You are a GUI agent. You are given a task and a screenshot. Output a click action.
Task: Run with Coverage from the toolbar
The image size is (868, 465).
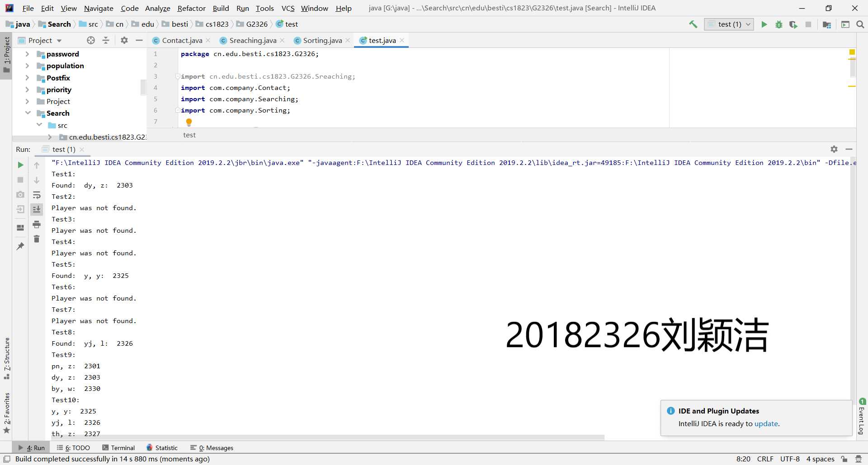point(793,24)
